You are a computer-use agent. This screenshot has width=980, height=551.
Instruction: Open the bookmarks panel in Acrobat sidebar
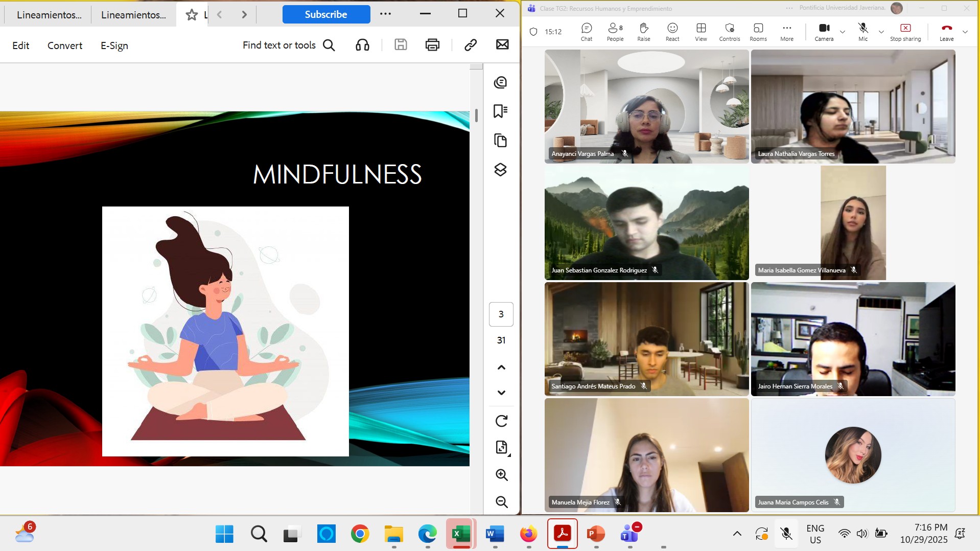[x=500, y=111]
